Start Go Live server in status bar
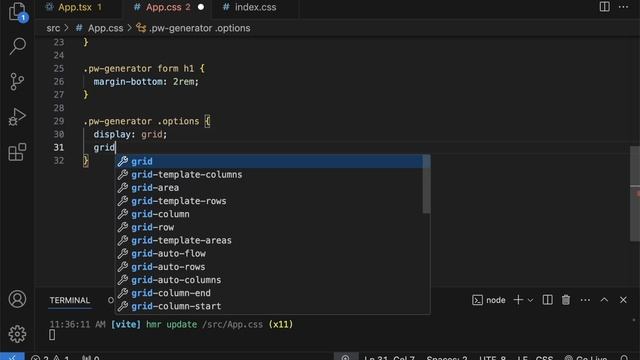Screen dimensions: 640x360 (x=585, y=358)
